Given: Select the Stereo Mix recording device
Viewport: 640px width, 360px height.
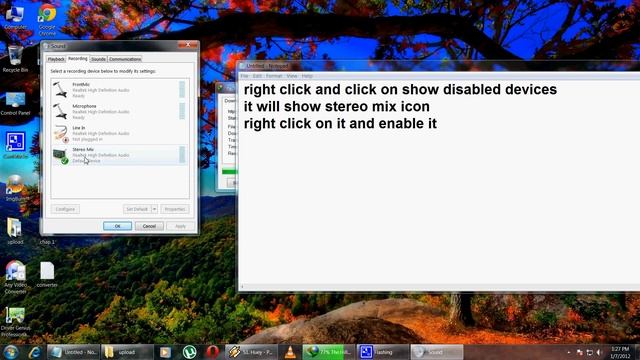Looking at the screenshot, I should point(119,155).
